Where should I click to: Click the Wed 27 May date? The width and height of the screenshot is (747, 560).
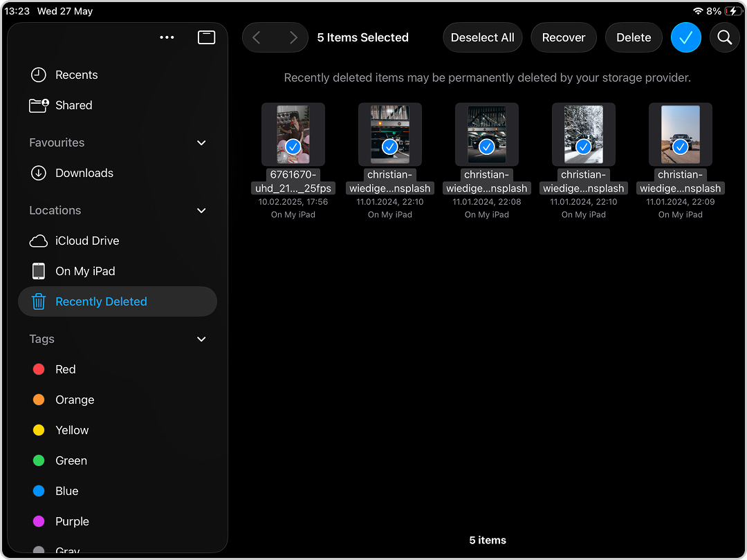pyautogui.click(x=65, y=11)
